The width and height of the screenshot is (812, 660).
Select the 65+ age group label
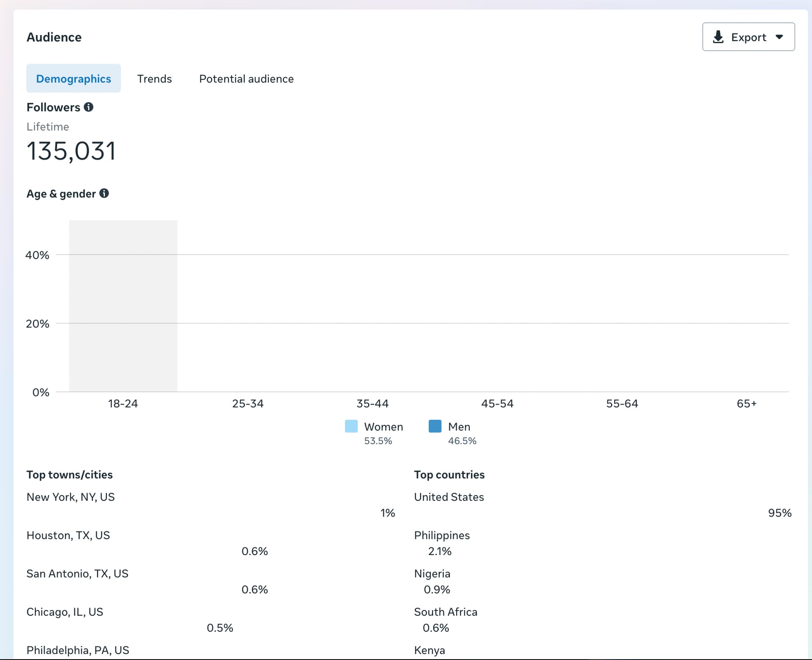(x=746, y=404)
